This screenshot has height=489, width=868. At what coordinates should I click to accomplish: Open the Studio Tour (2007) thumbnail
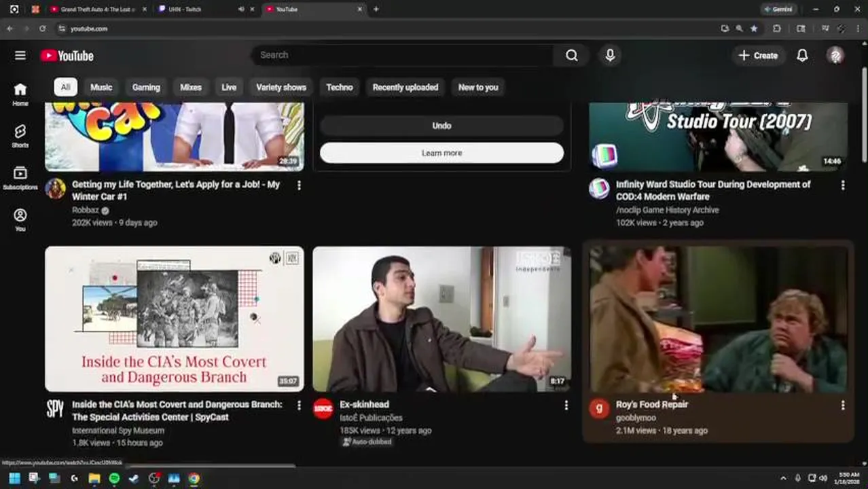719,137
